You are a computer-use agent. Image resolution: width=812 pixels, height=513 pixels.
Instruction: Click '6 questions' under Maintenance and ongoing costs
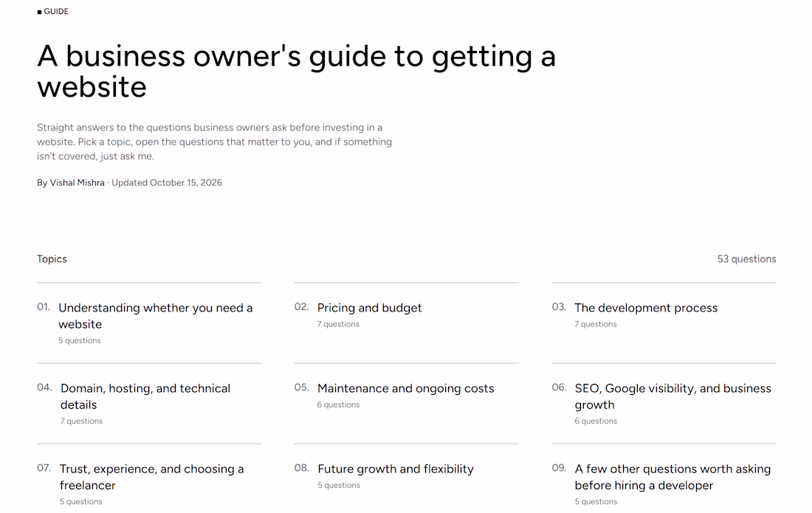pos(338,404)
